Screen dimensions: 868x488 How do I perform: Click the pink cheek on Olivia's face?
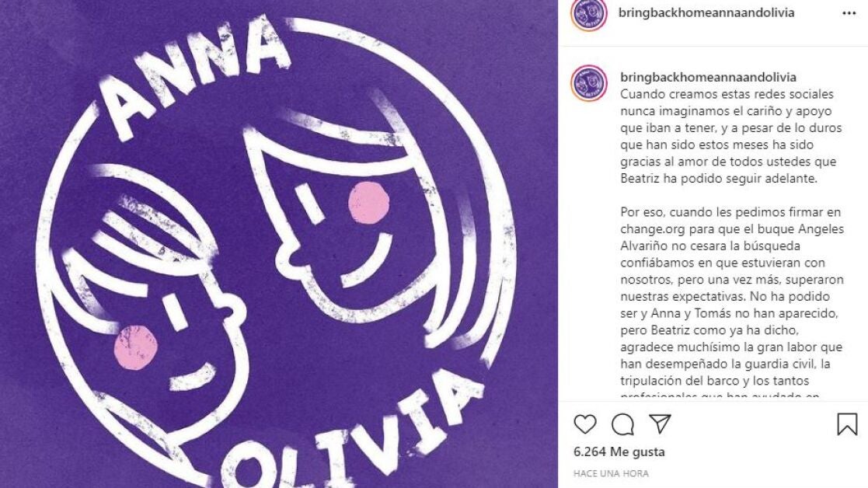[x=136, y=347]
